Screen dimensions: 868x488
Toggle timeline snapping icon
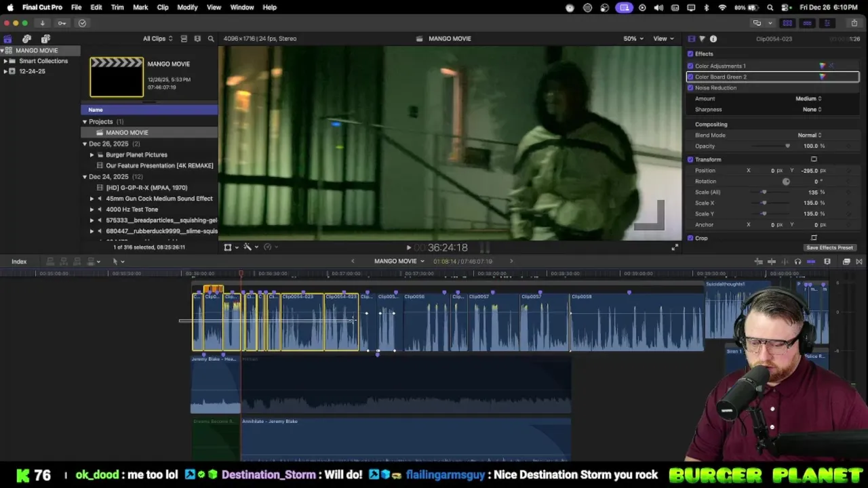coord(811,262)
